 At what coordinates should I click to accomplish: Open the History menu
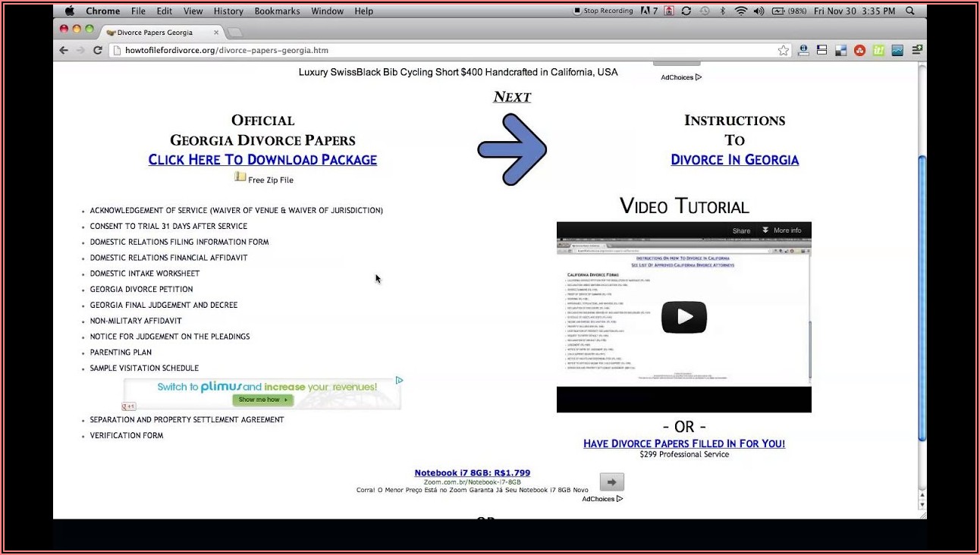pos(228,11)
